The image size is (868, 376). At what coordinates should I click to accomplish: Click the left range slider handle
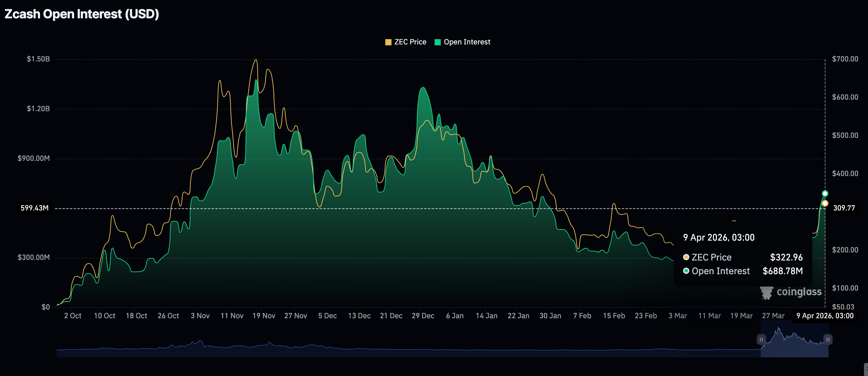click(761, 339)
